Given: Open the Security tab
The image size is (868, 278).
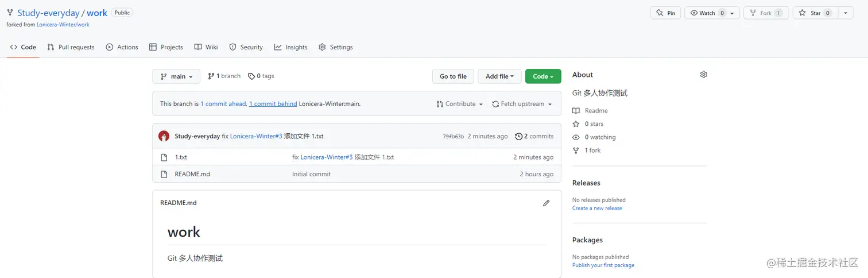Looking at the screenshot, I should point(246,47).
